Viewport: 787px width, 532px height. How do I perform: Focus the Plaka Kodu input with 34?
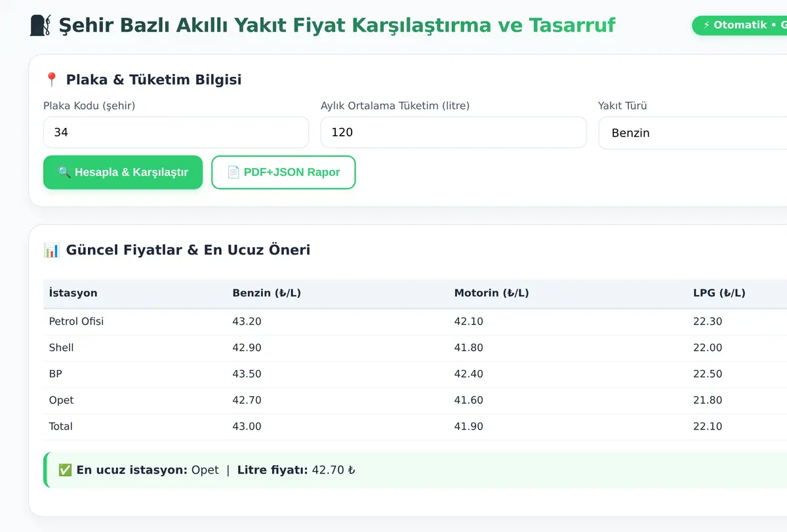(x=176, y=133)
